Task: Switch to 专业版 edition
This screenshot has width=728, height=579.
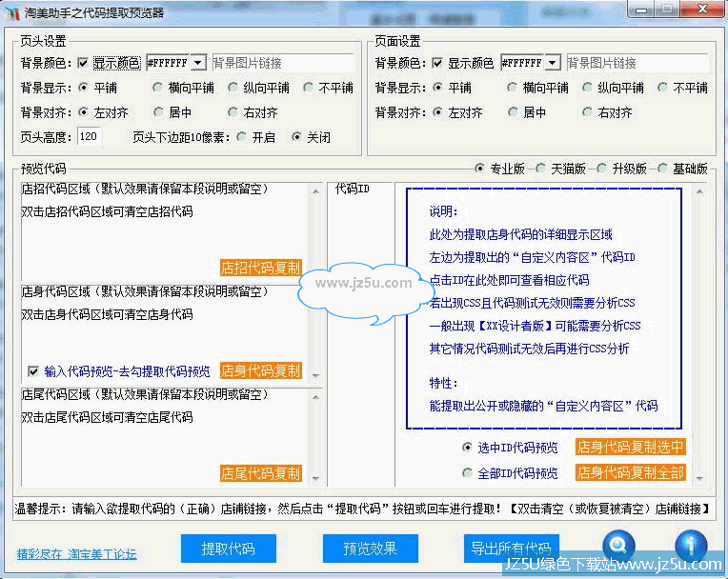Action: point(479,169)
